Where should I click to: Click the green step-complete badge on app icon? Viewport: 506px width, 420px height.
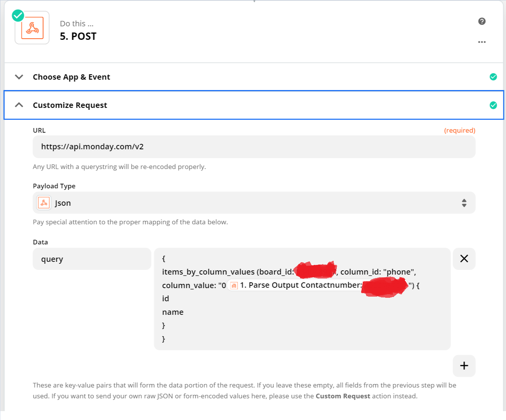click(x=18, y=16)
